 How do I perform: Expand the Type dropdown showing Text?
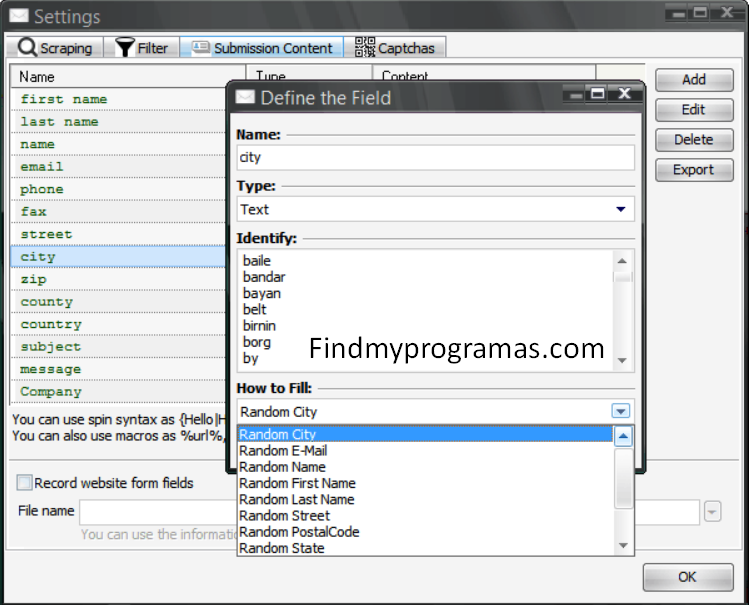[620, 209]
